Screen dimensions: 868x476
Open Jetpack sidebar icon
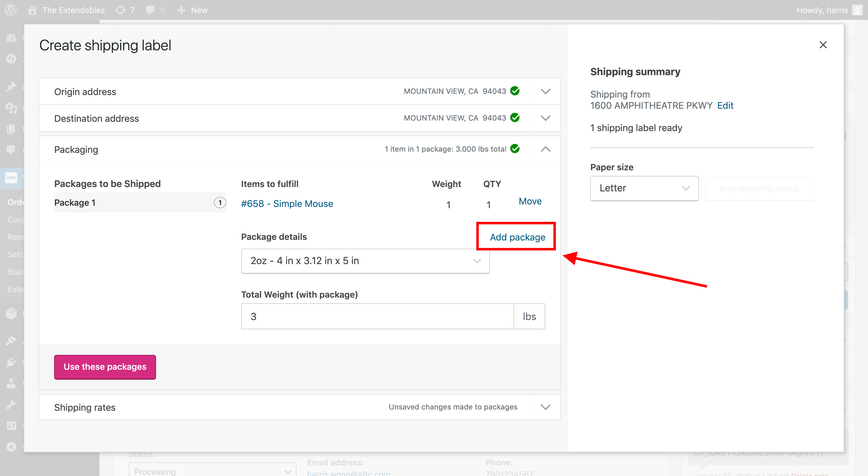11,59
